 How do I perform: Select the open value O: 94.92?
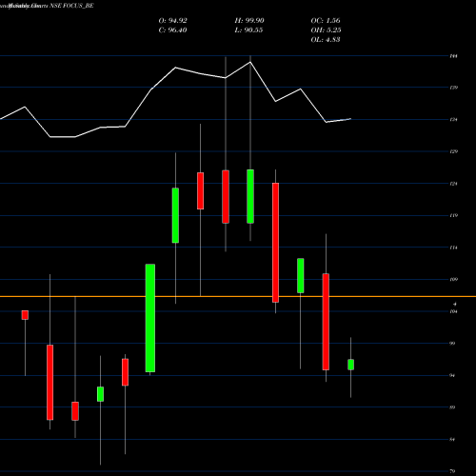pos(172,21)
